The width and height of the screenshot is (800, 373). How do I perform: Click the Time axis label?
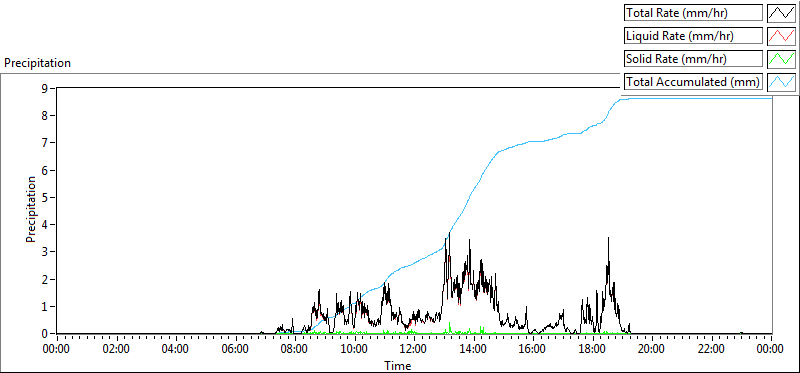tap(397, 365)
